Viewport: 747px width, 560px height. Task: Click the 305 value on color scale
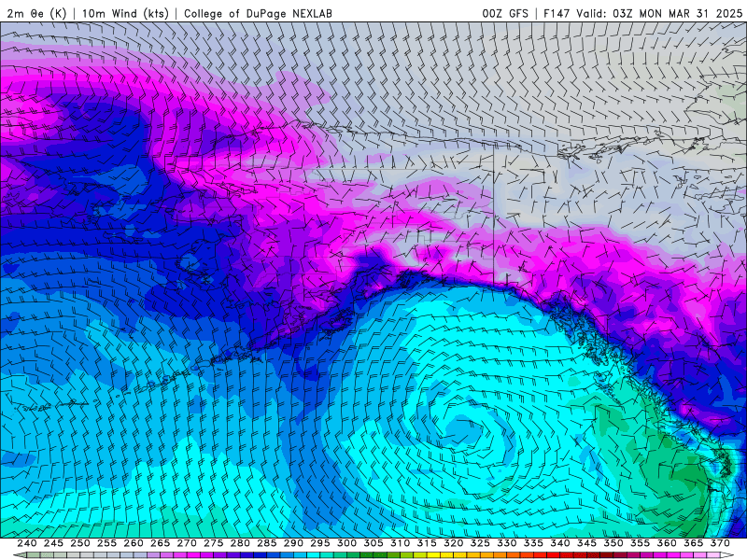[x=373, y=543]
